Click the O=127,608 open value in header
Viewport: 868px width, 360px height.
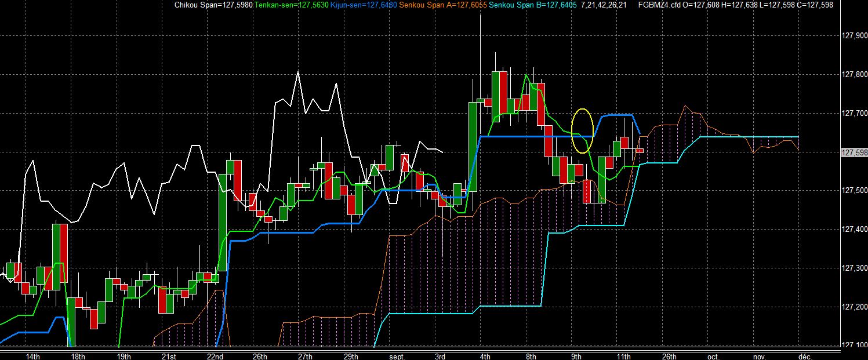click(x=702, y=5)
